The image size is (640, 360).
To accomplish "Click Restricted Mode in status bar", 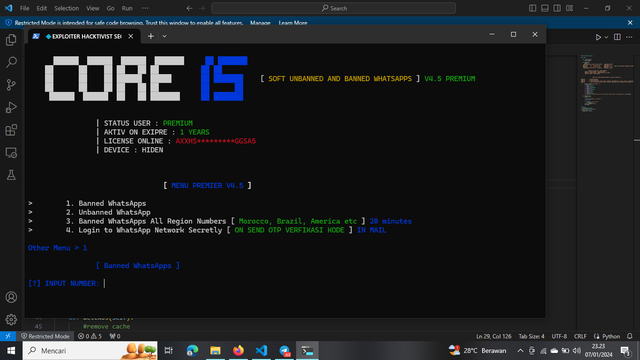I will coord(45,336).
